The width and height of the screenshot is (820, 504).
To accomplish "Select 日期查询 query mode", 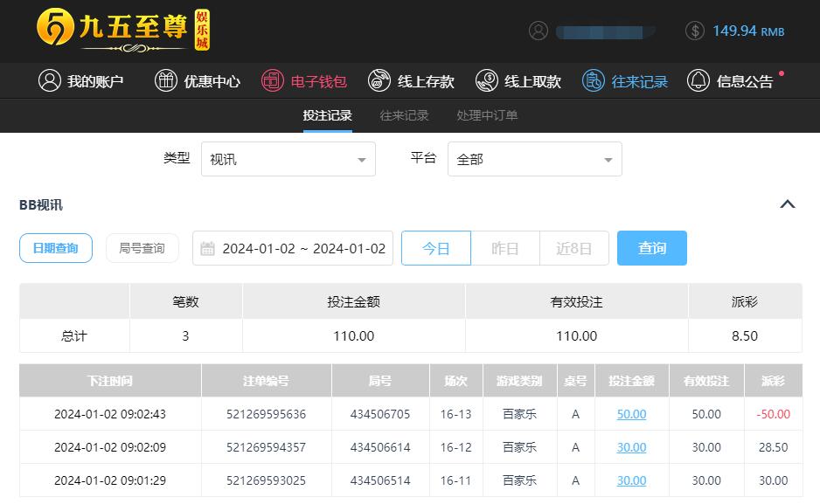I will (56, 248).
